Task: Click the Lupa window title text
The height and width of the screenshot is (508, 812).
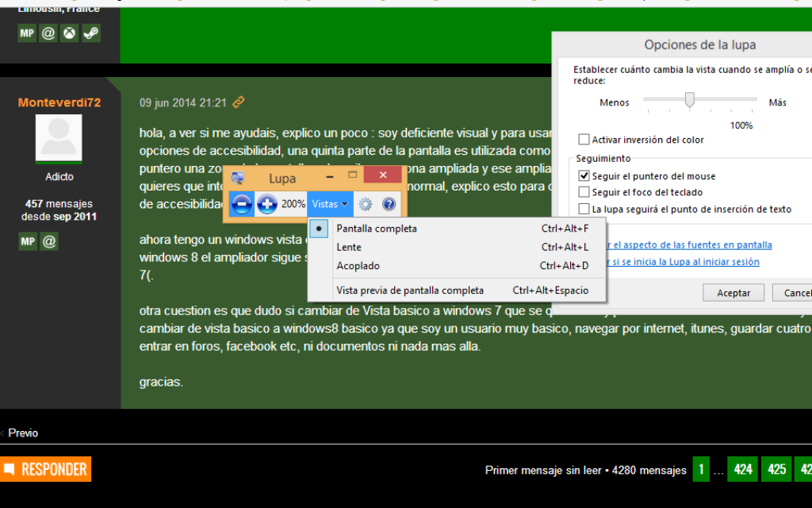Action: point(282,179)
